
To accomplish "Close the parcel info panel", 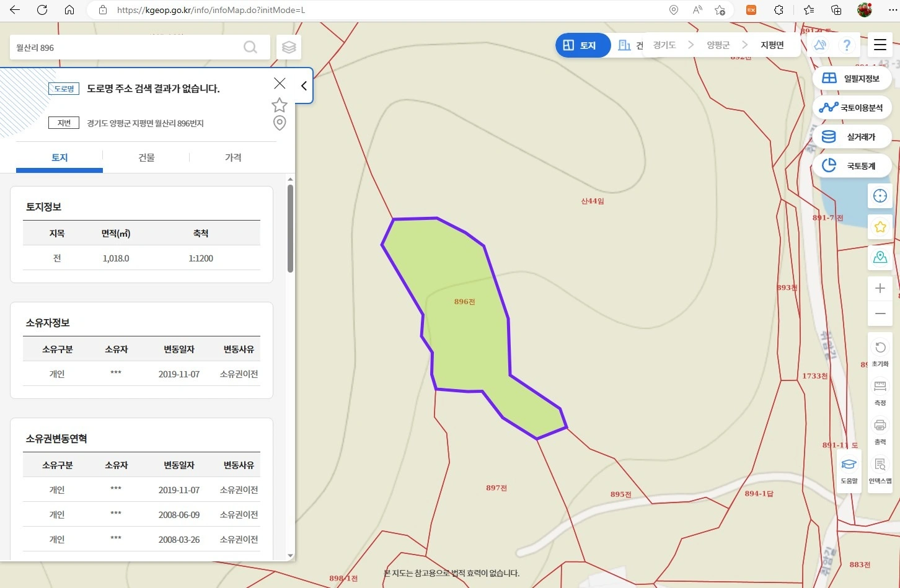I will 280,83.
